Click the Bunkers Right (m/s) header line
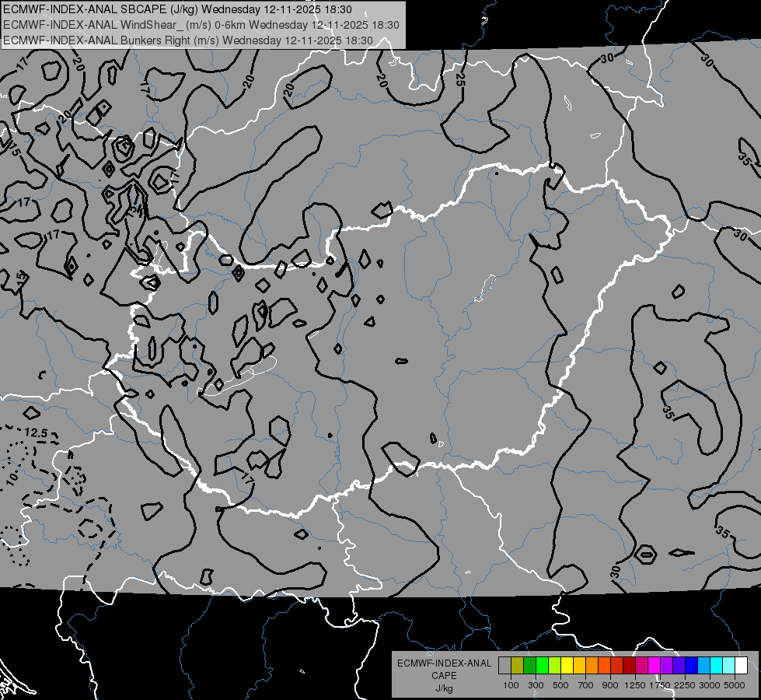761x700 pixels. click(x=188, y=40)
